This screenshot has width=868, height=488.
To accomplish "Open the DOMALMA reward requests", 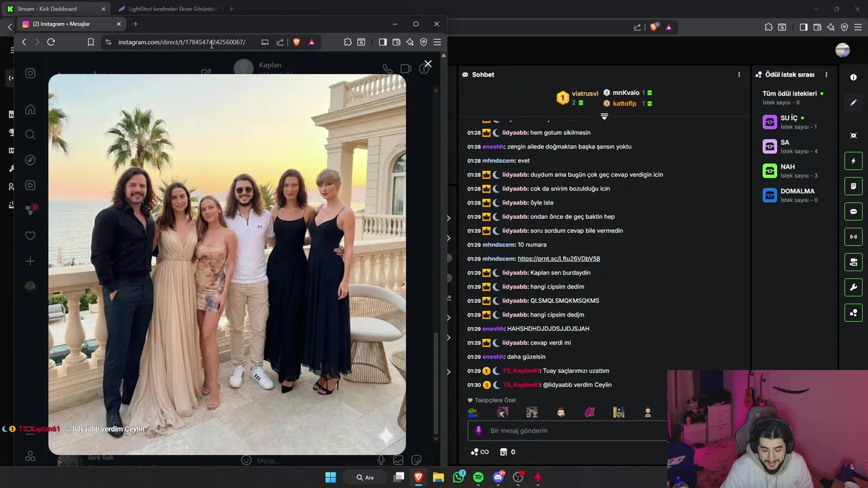I will [x=792, y=195].
